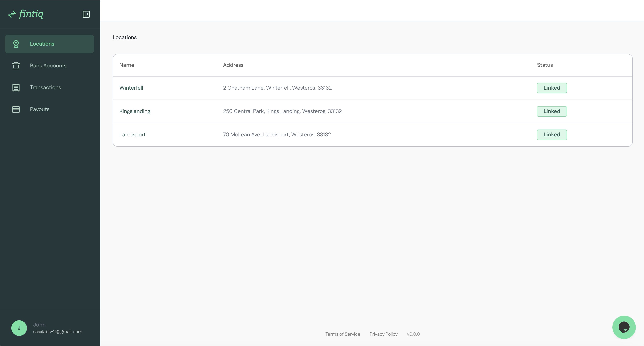The image size is (644, 346).
Task: Open the Kingslanding location
Action: (135, 111)
